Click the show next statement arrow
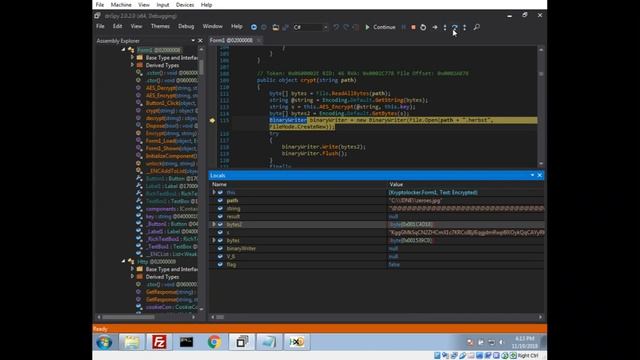Screen dimensions: 640x360 (435, 27)
